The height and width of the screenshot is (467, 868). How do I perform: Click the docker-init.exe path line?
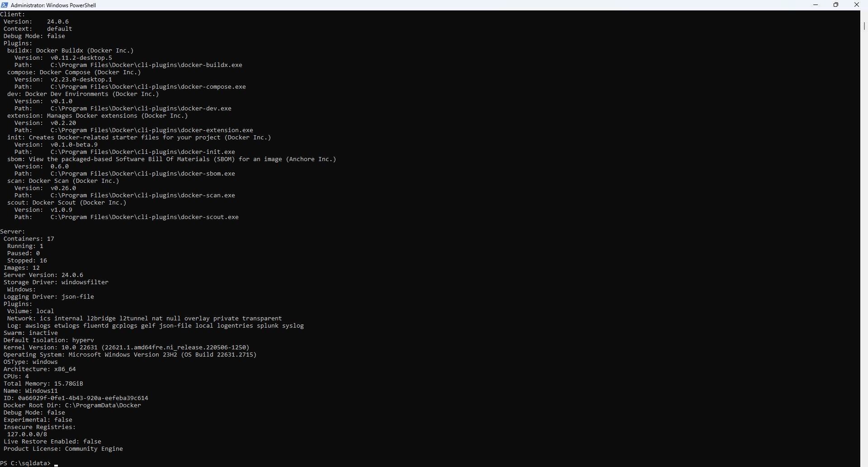tap(125, 152)
